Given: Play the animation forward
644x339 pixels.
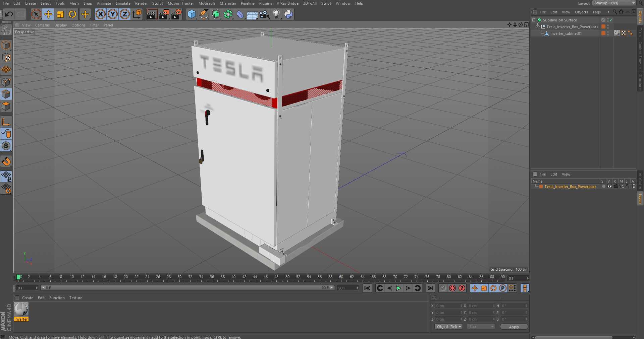Looking at the screenshot, I should [398, 288].
